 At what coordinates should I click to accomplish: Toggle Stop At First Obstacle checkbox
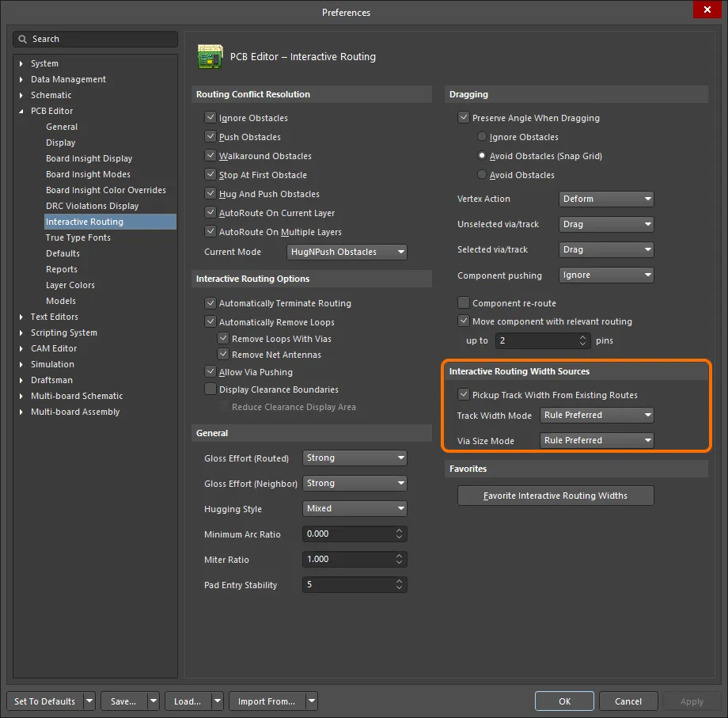point(210,175)
